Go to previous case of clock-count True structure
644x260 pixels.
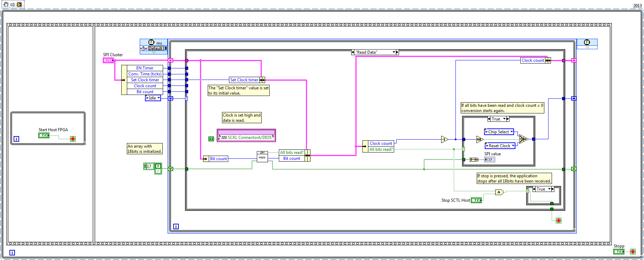pyautogui.click(x=489, y=119)
